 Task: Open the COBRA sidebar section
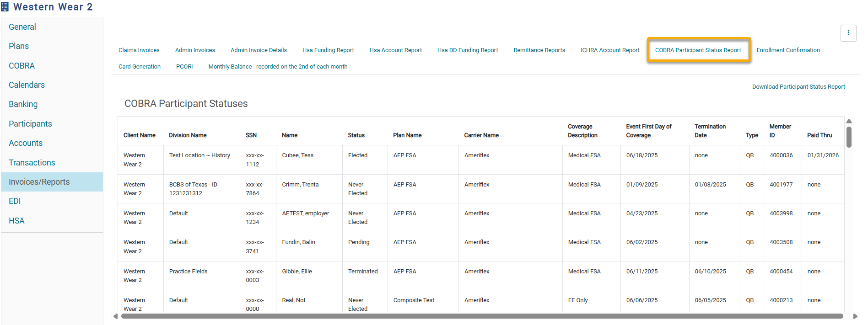point(22,66)
